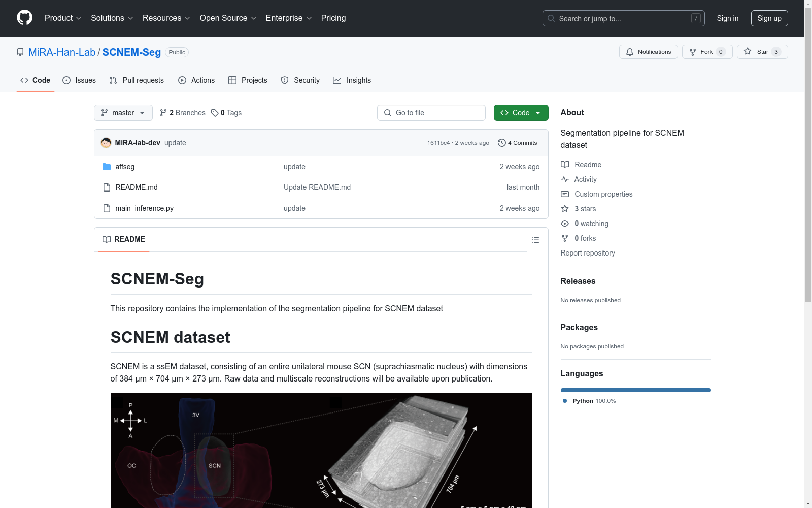Click the Sign in link
This screenshot has width=812, height=508.
tap(728, 18)
